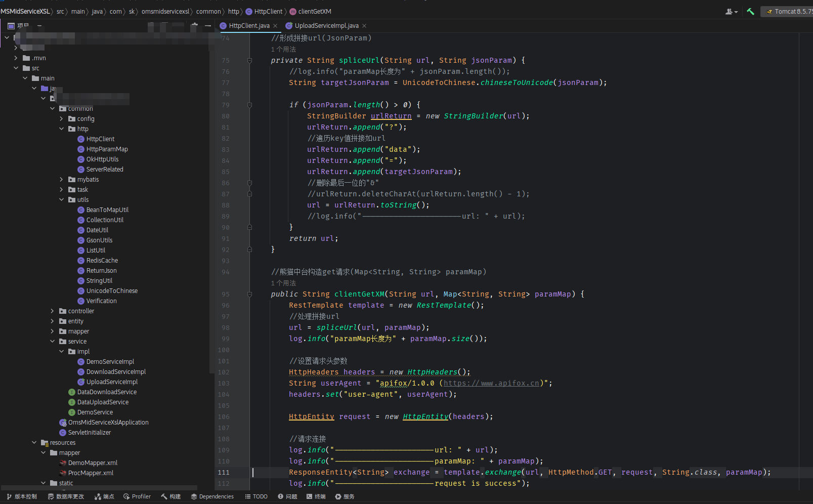The height and width of the screenshot is (504, 813).
Task: Click the urlReturn variable on line 80
Action: (391, 116)
